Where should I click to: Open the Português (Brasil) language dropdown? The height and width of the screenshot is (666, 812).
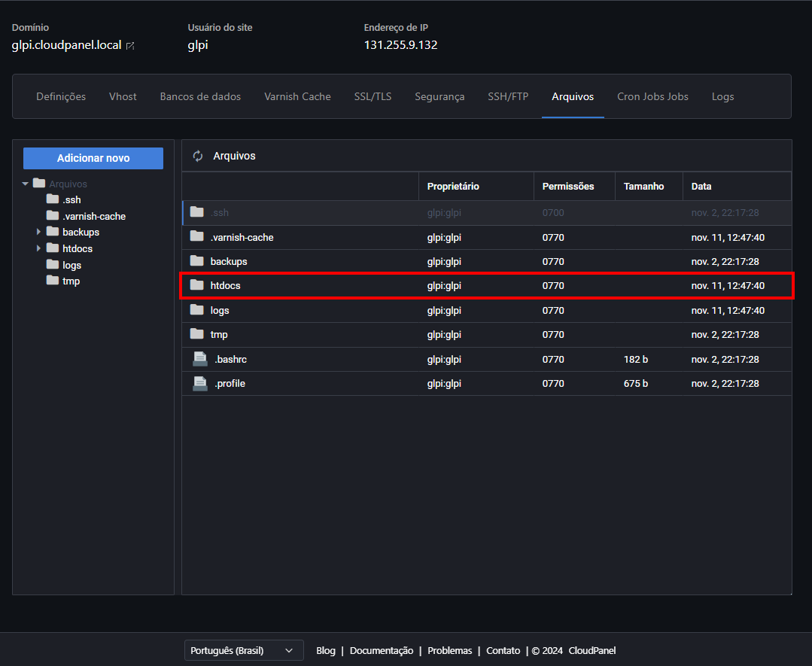(x=243, y=650)
